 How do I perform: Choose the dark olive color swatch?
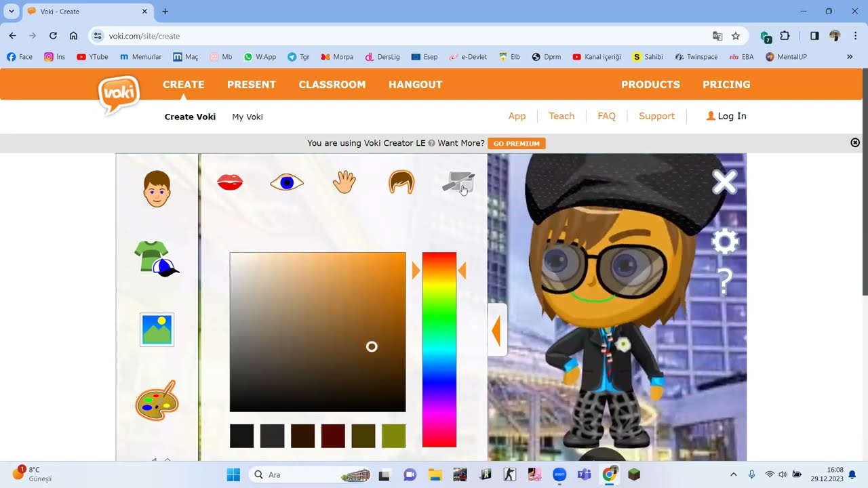(x=363, y=436)
